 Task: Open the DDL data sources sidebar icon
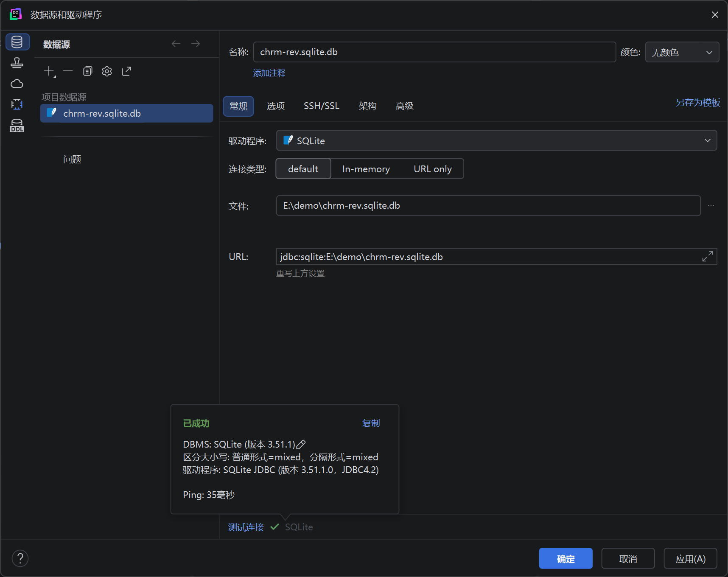[x=17, y=126]
